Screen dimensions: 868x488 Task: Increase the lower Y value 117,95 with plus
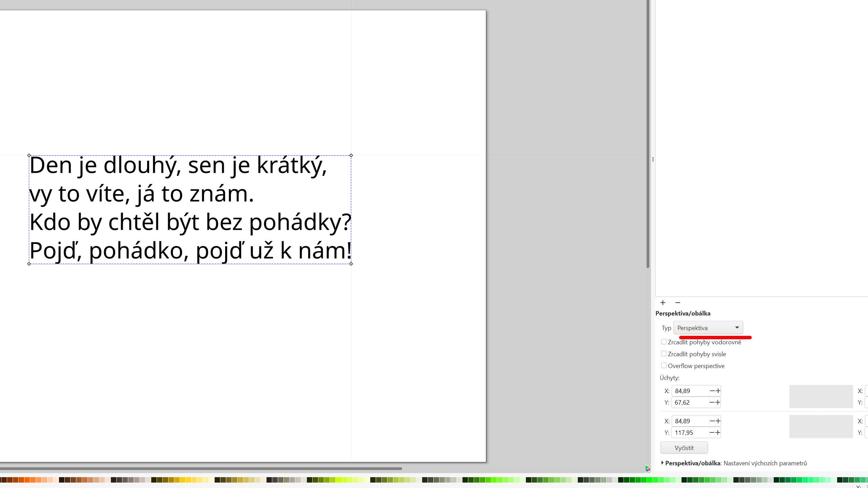[718, 432]
